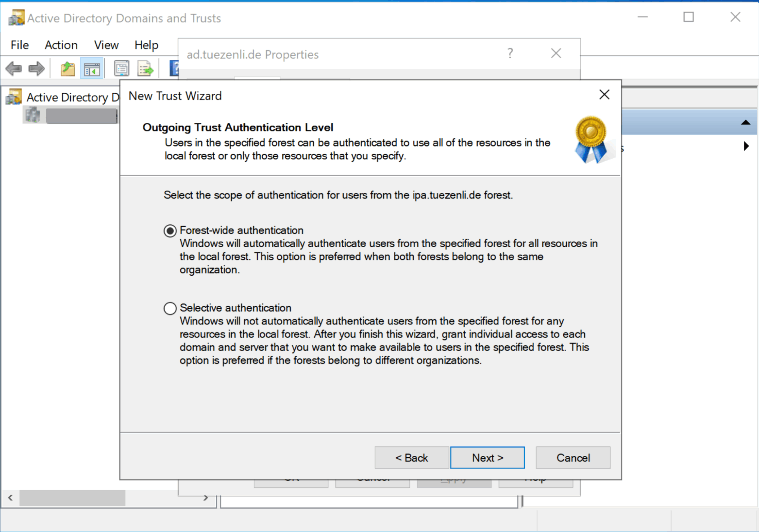The image size is (759, 532).
Task: Click the Properties toolbar icon
Action: pyautogui.click(x=121, y=69)
